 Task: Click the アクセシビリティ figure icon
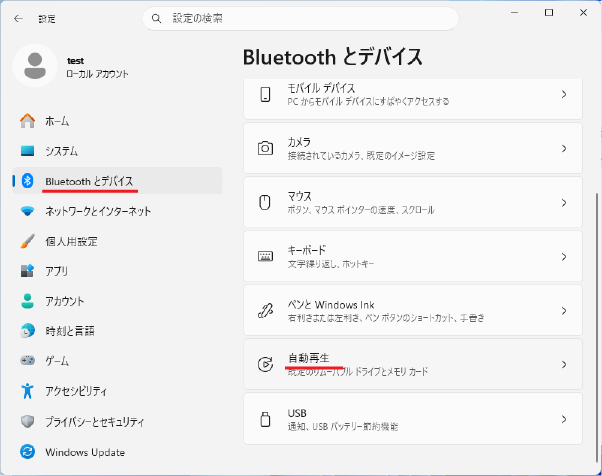coord(27,391)
